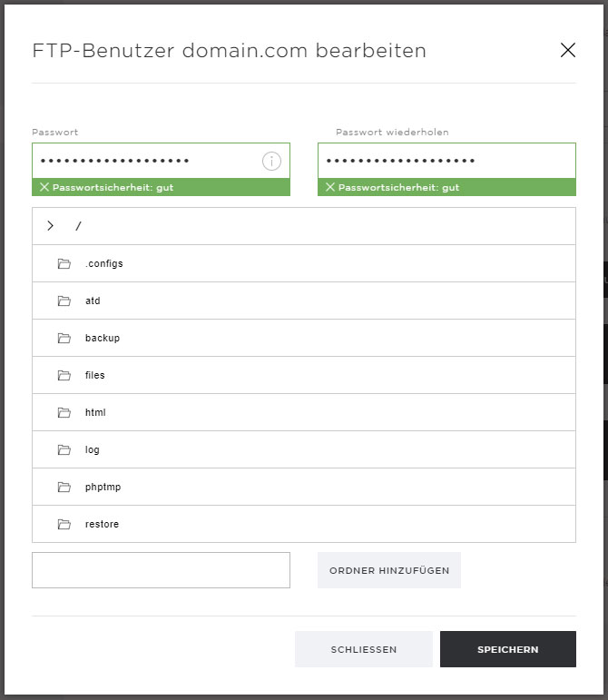Dismiss strength X icon under Passwort wiederholen
This screenshot has width=608, height=700.
pyautogui.click(x=330, y=187)
